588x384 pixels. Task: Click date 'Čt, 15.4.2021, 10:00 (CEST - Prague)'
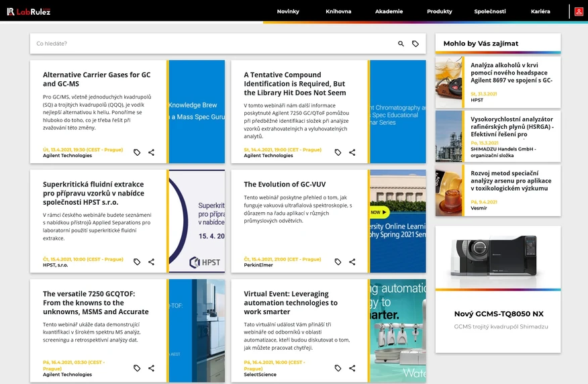pyautogui.click(x=83, y=259)
